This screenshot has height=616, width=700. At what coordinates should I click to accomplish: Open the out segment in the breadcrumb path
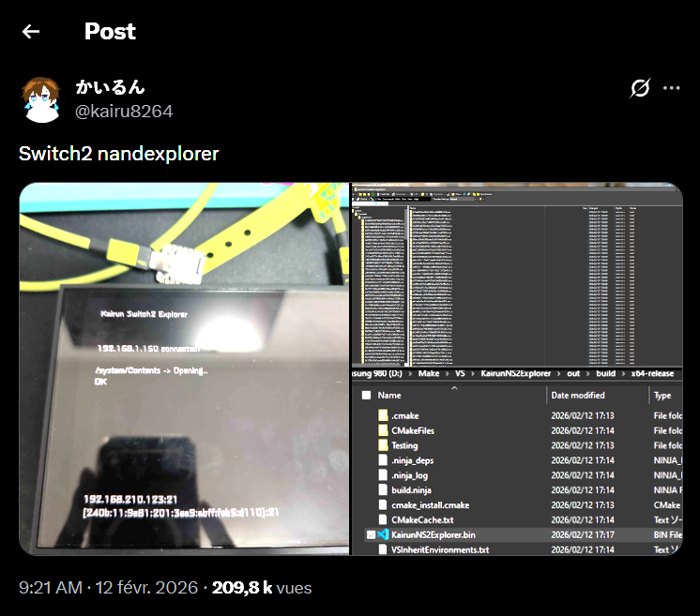coord(573,373)
